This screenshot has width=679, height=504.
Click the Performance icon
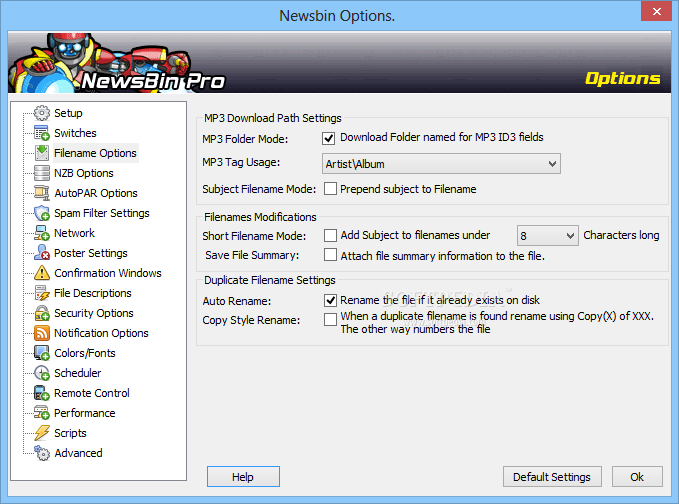coord(42,413)
